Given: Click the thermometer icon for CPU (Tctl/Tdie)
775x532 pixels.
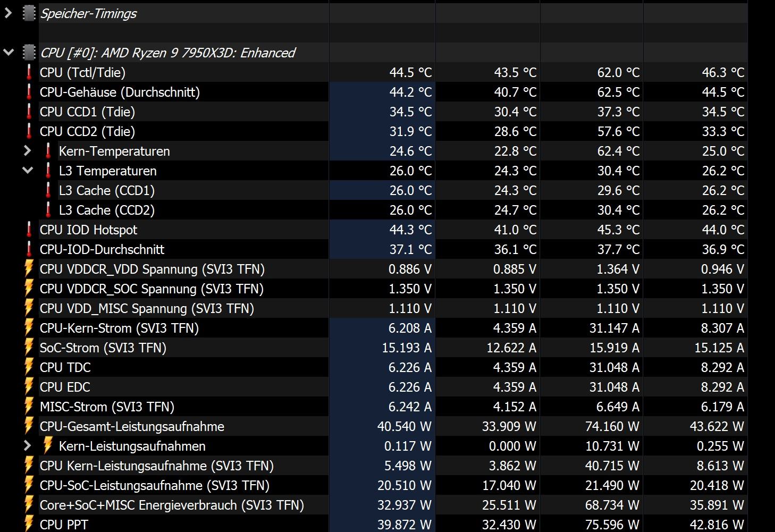Looking at the screenshot, I should point(29,72).
